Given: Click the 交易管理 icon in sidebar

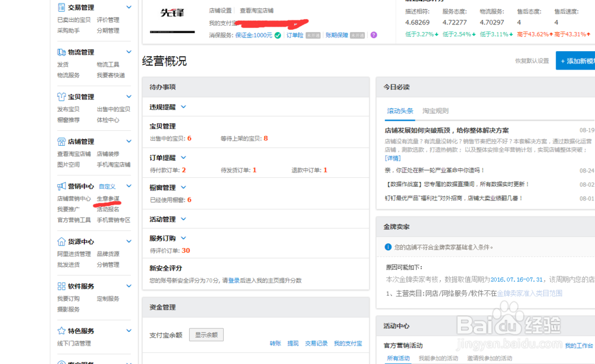Looking at the screenshot, I should pyautogui.click(x=61, y=7).
